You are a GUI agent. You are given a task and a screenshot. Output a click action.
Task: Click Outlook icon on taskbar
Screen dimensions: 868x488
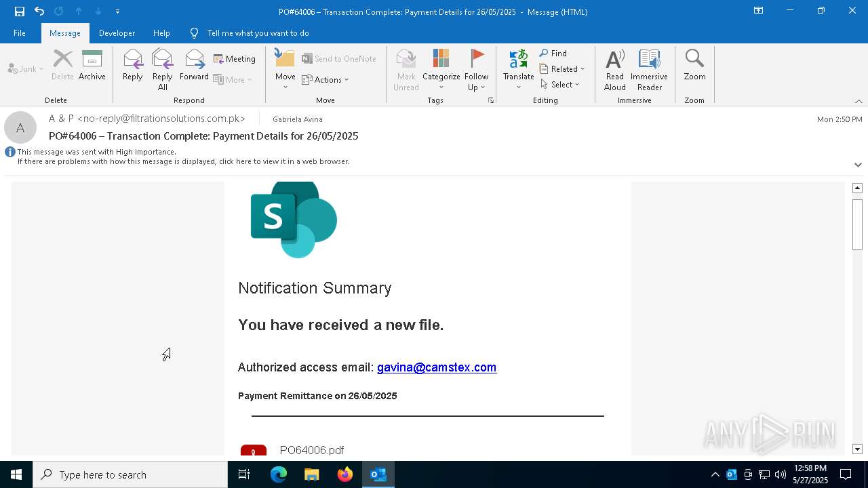pyautogui.click(x=378, y=474)
